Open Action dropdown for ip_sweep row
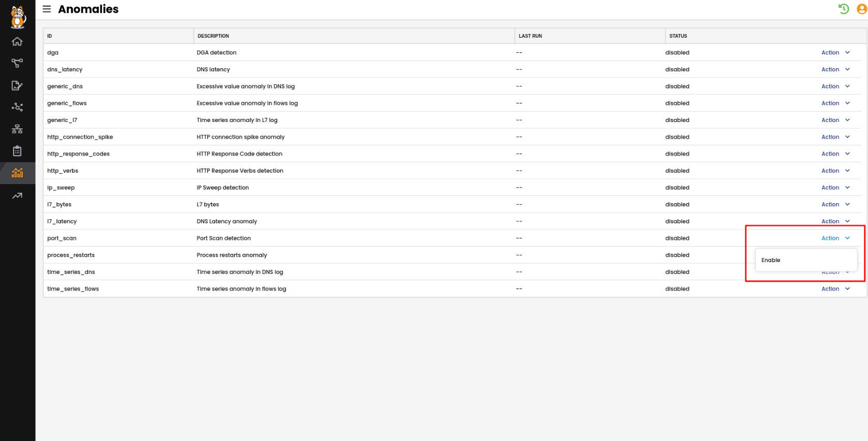The image size is (868, 441). coord(835,188)
